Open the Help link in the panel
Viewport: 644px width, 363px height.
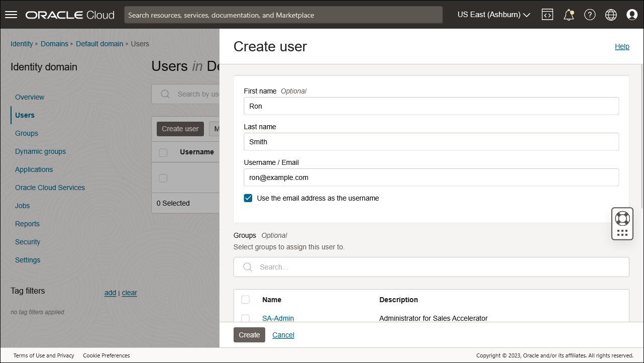(x=622, y=46)
